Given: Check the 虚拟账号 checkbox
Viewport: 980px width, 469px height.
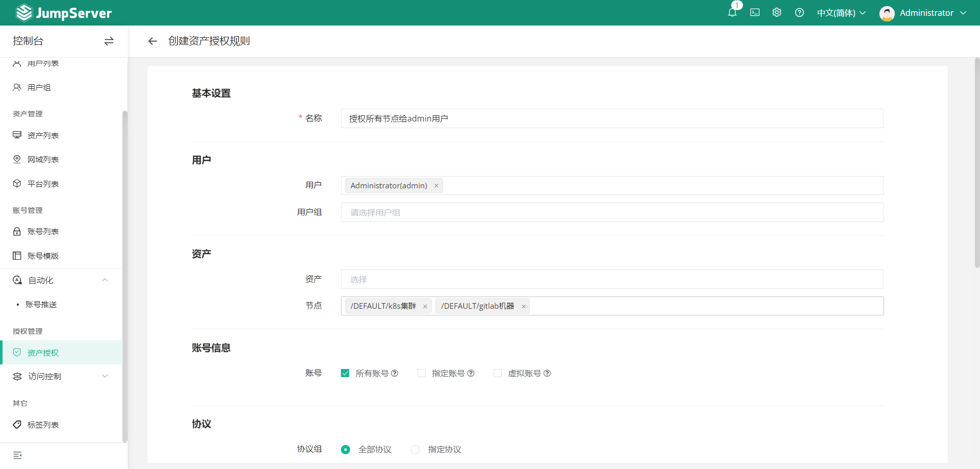Looking at the screenshot, I should (x=498, y=373).
